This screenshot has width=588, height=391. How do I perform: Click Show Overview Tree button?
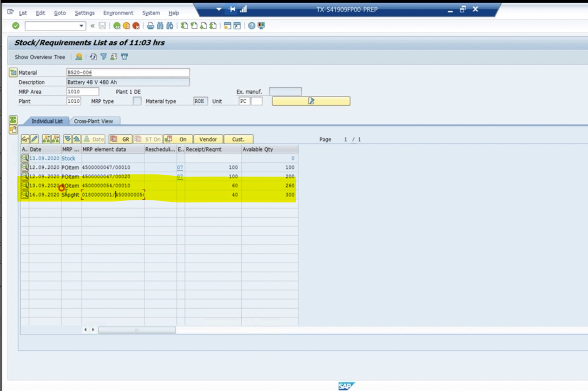tap(39, 57)
